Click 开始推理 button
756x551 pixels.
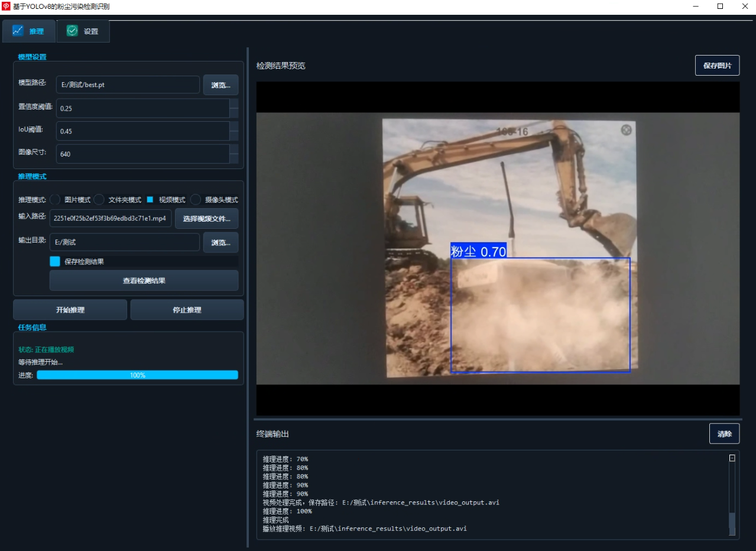(70, 310)
